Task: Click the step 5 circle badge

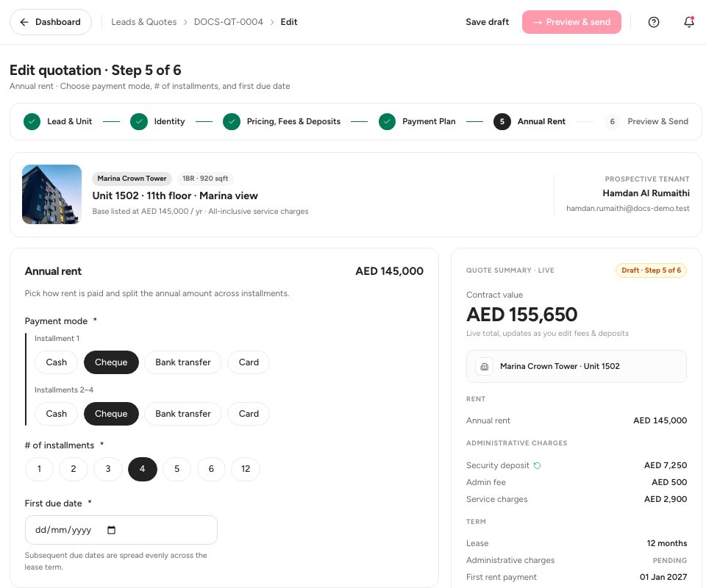Action: pos(502,121)
